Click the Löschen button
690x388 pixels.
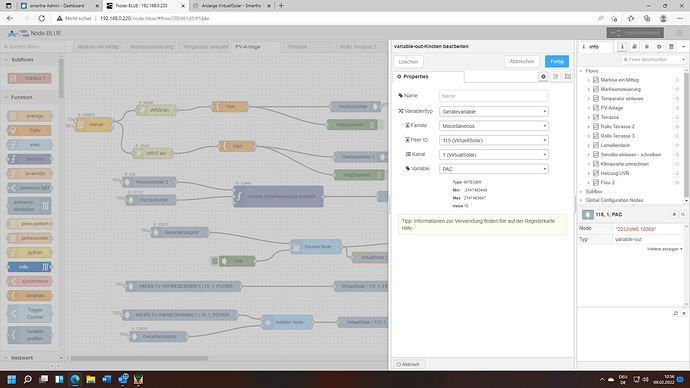click(x=408, y=62)
